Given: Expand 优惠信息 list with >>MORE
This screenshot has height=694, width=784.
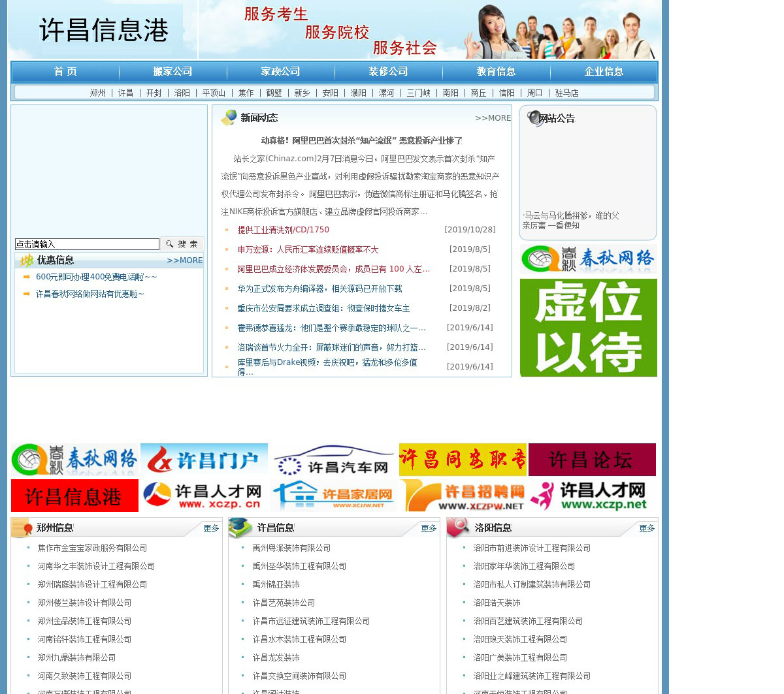Looking at the screenshot, I should pyautogui.click(x=184, y=260).
